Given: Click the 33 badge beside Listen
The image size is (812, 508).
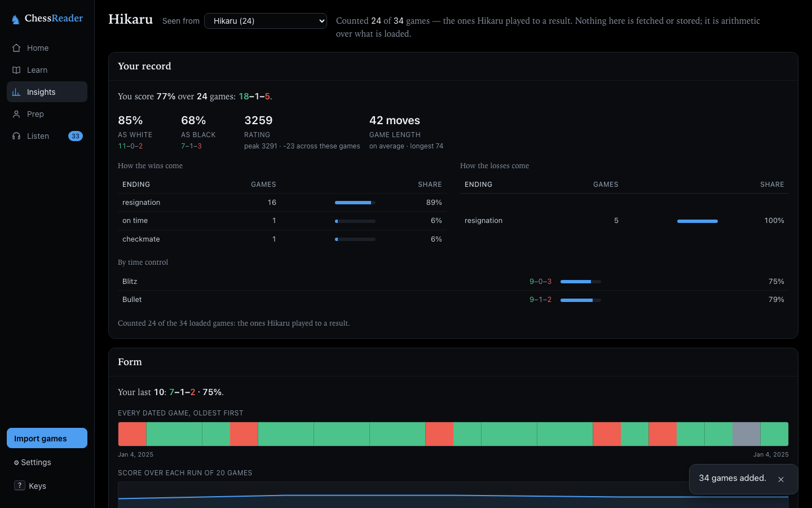Looking at the screenshot, I should pyautogui.click(x=76, y=136).
